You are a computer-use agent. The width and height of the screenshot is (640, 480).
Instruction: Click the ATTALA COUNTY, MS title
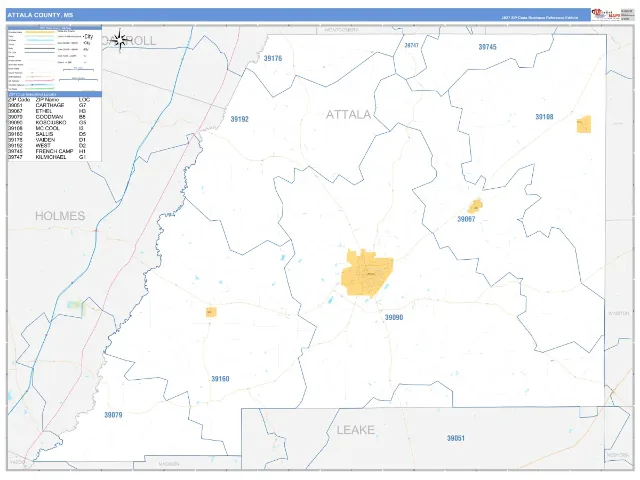point(40,15)
